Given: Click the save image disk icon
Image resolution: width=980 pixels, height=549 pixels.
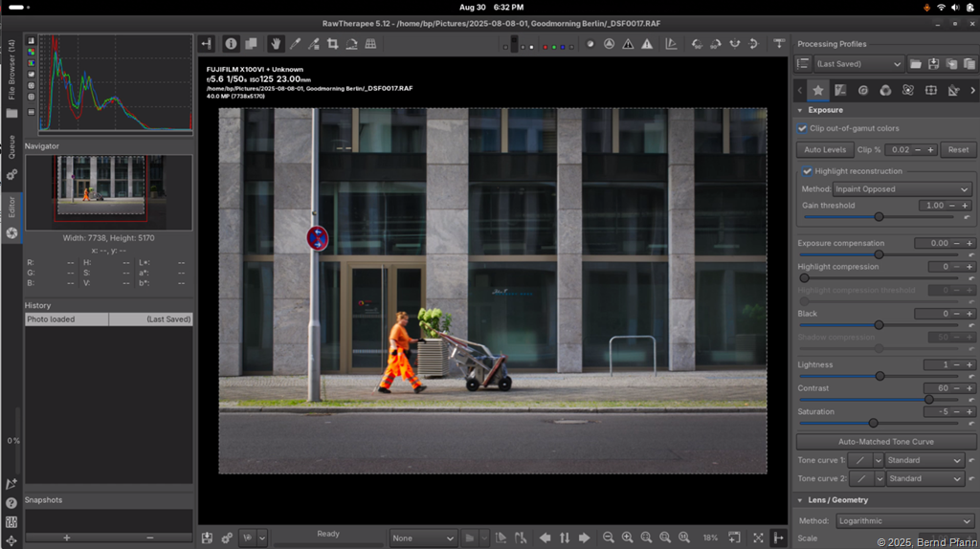Looking at the screenshot, I should click(207, 538).
